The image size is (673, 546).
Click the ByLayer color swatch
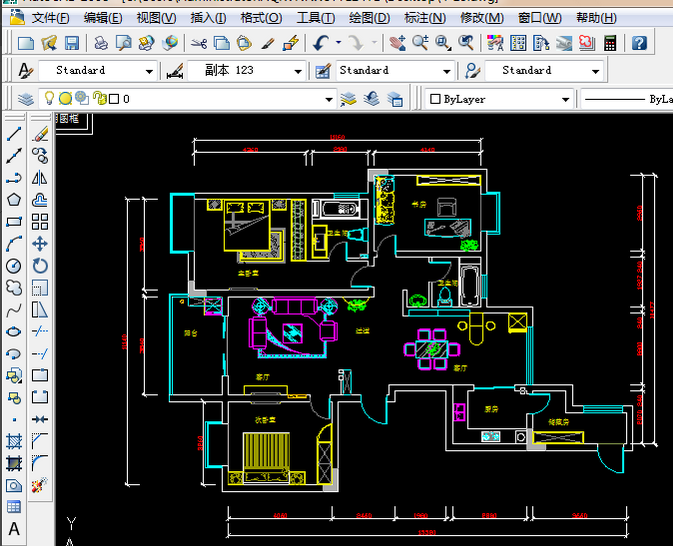[435, 99]
